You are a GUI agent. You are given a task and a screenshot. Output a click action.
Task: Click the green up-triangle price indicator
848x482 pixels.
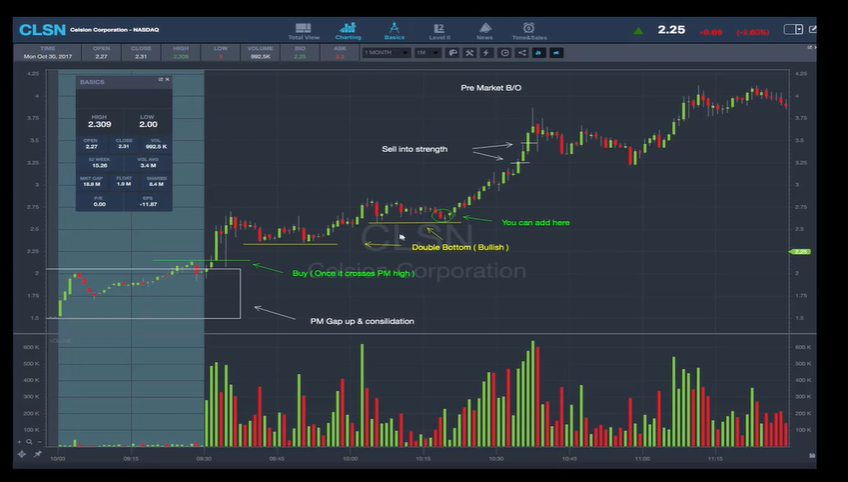pos(638,31)
